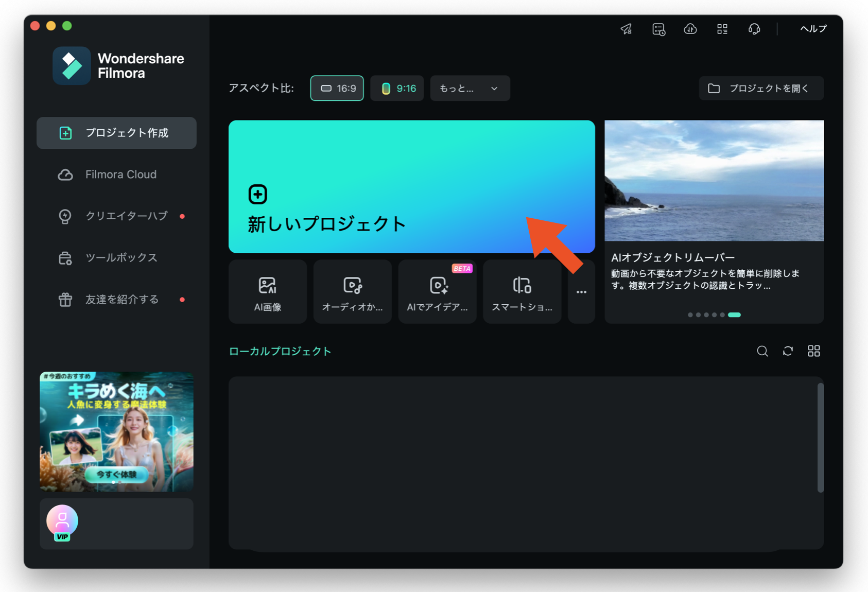
Task: Expand the もっと... aspect ratio dropdown
Action: click(470, 88)
